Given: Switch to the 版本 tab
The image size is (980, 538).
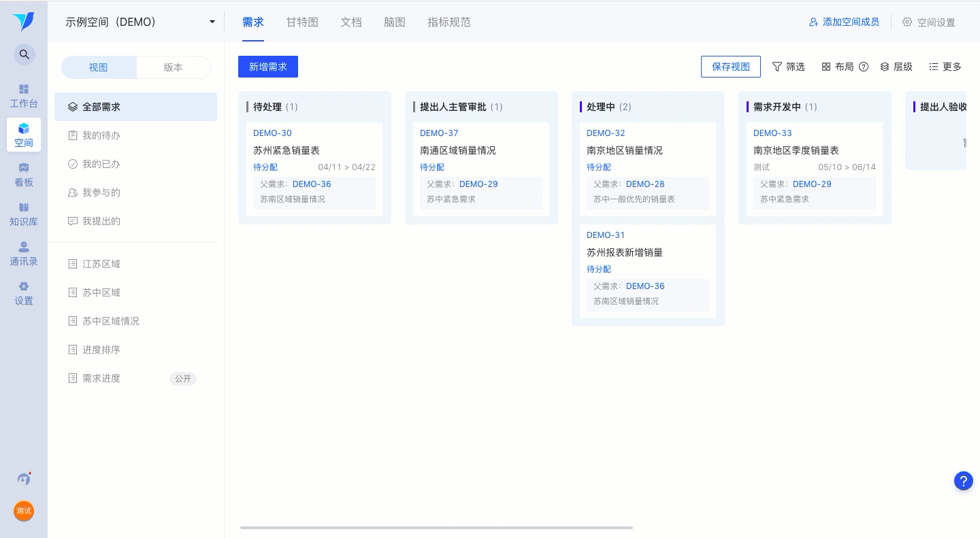Looking at the screenshot, I should point(173,67).
